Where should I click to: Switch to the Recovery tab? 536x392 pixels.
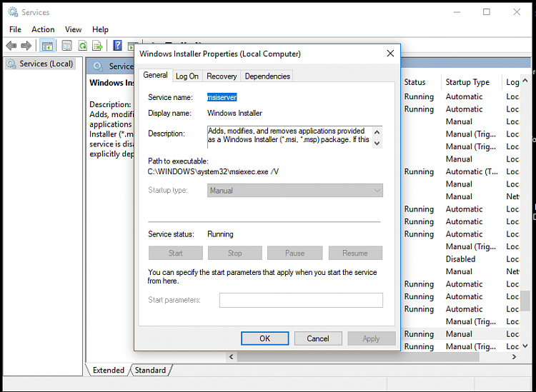(222, 76)
